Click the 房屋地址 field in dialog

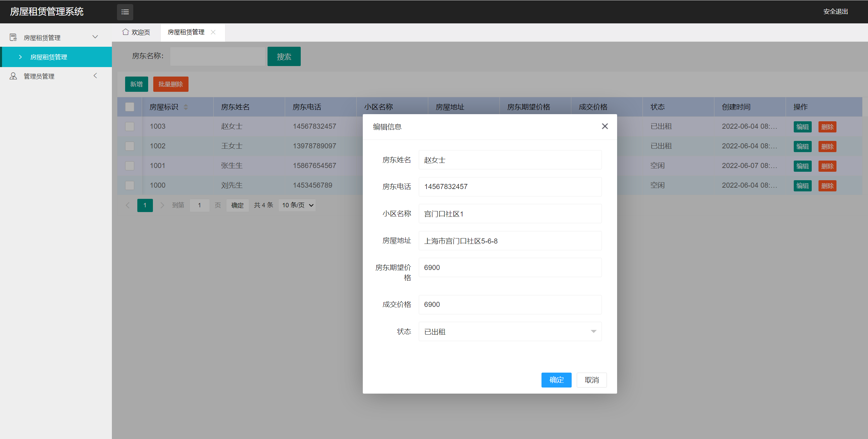510,241
